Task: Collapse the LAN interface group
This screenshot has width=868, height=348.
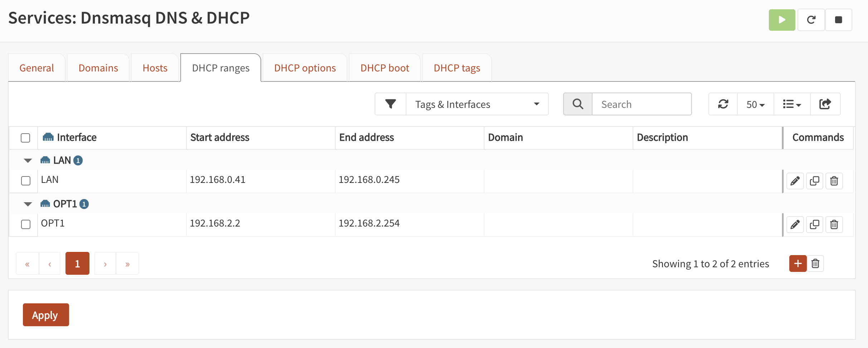Action: tap(28, 160)
